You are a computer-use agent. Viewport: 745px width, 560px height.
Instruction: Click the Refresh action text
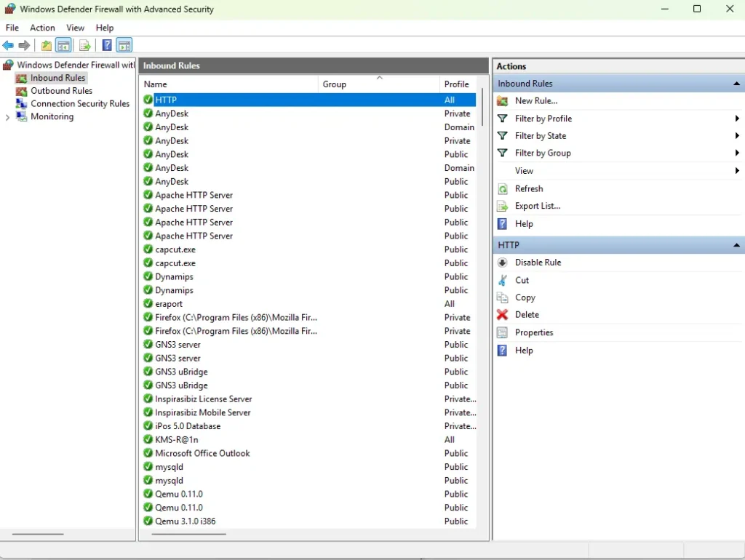(529, 188)
